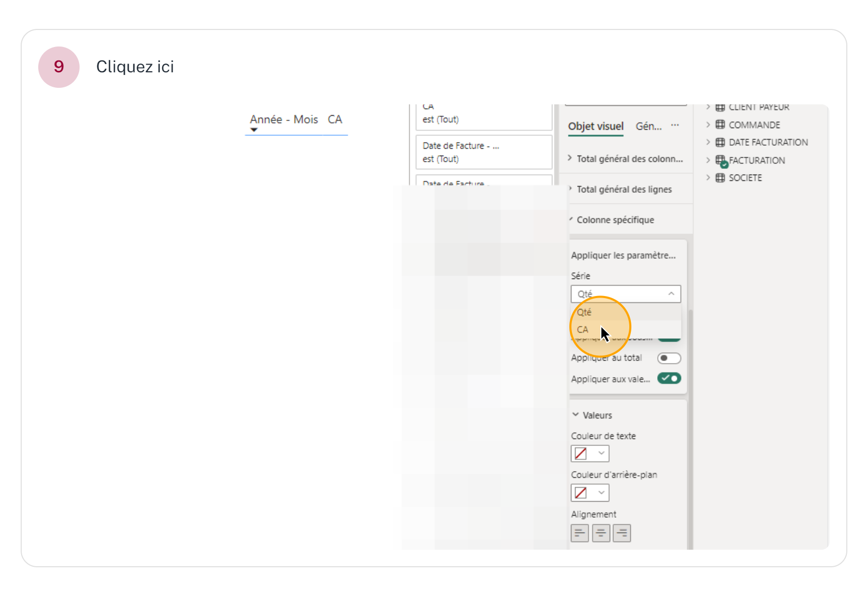Enable the Appliquer au total toggle
868x590 pixels.
(x=669, y=358)
